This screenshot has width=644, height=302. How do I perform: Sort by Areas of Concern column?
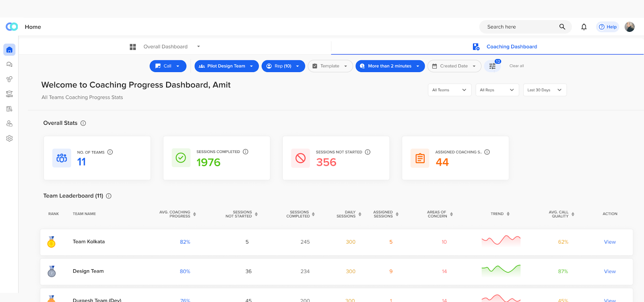click(451, 214)
